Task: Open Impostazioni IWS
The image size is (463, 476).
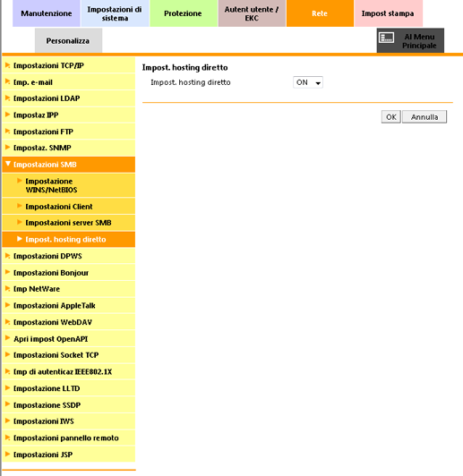Action: pyautogui.click(x=69, y=421)
